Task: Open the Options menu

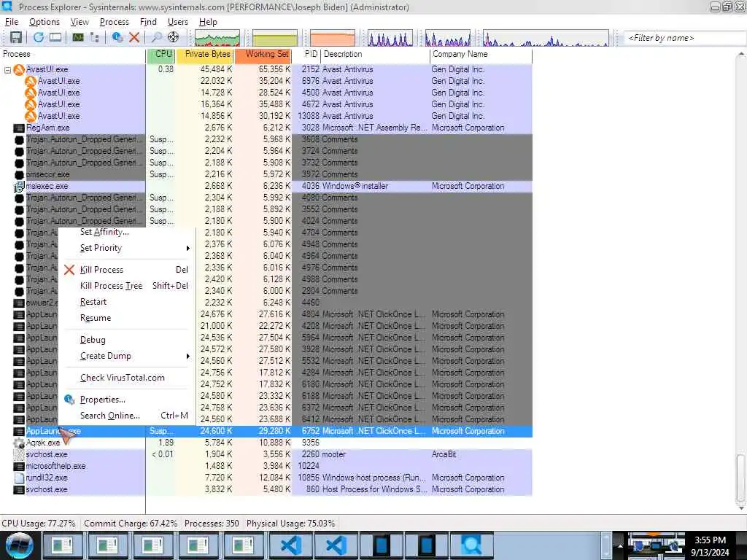Action: pyautogui.click(x=44, y=22)
